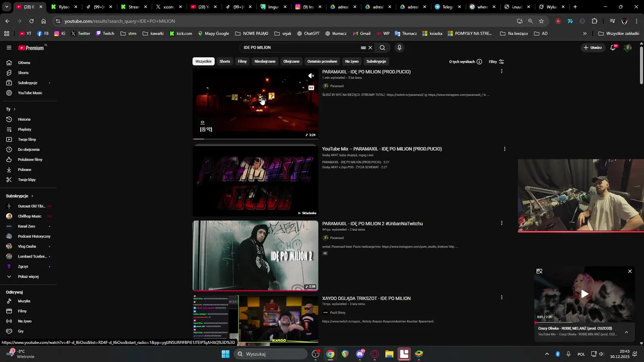Expand Pokaż więcej subscriptions
644x362 pixels.
pos(29,277)
